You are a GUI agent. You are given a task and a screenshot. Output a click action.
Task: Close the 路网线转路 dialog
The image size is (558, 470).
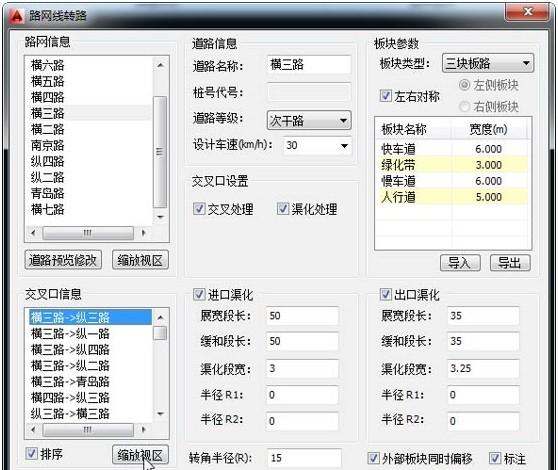point(528,12)
